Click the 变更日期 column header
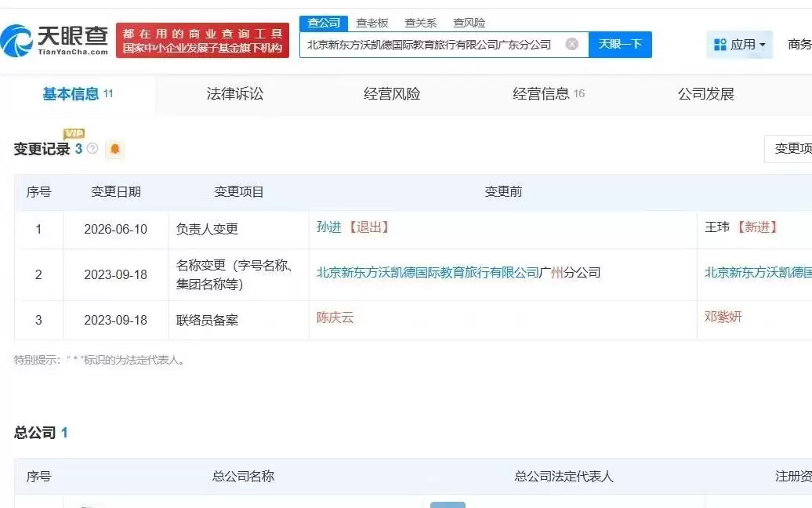Image resolution: width=812 pixels, height=508 pixels. pyautogui.click(x=116, y=191)
